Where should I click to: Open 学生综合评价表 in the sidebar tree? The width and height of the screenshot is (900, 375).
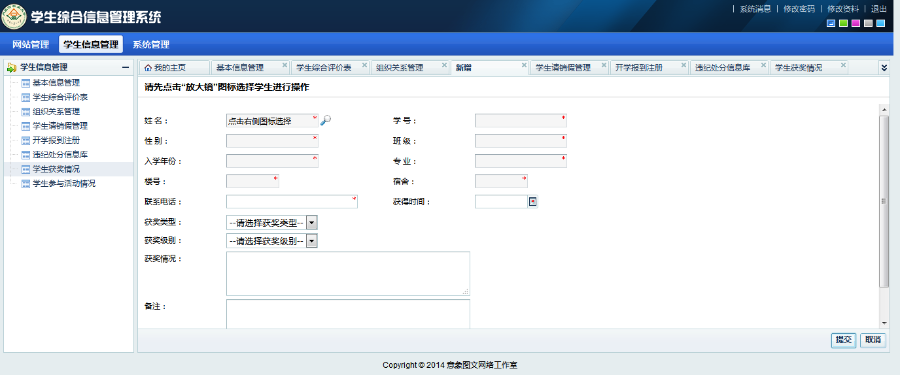(x=60, y=97)
